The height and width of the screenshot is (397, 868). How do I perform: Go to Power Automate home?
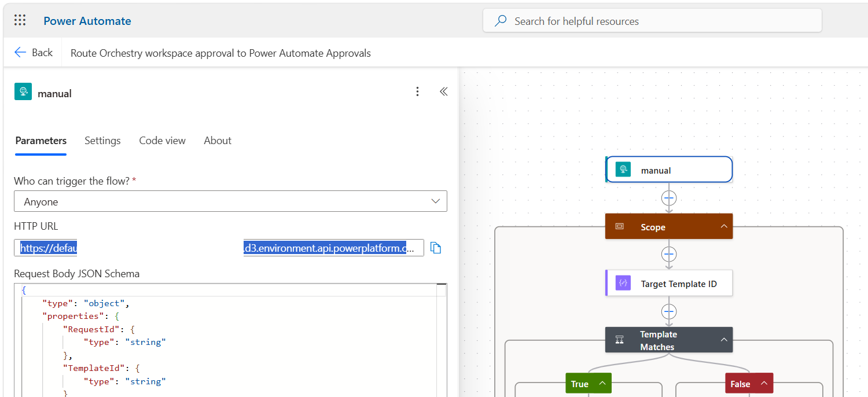pos(87,21)
